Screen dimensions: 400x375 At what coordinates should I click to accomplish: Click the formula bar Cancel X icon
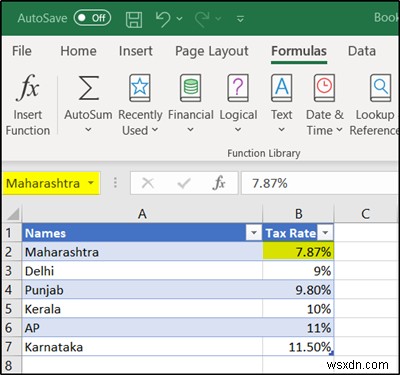pos(148,183)
